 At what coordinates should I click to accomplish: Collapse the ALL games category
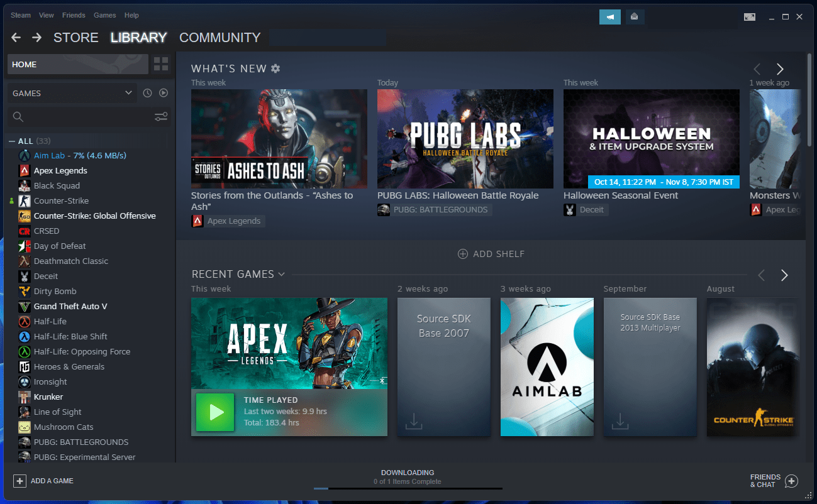(x=12, y=141)
